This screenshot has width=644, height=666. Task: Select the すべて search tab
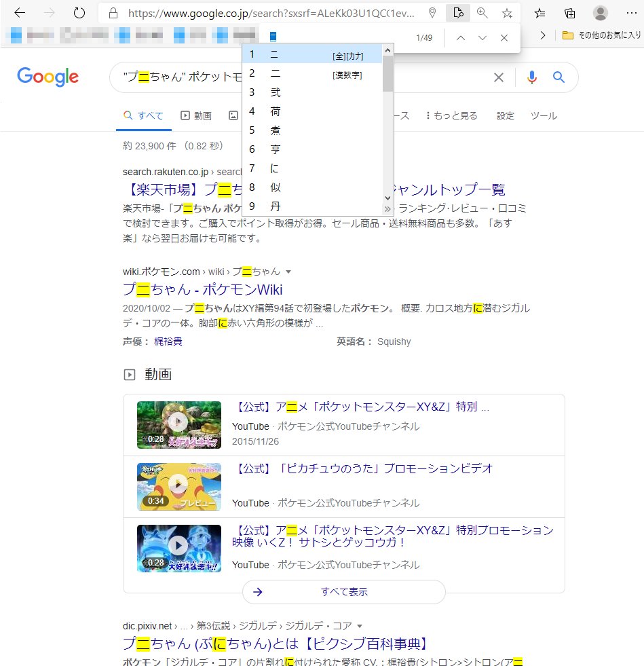[x=143, y=115]
